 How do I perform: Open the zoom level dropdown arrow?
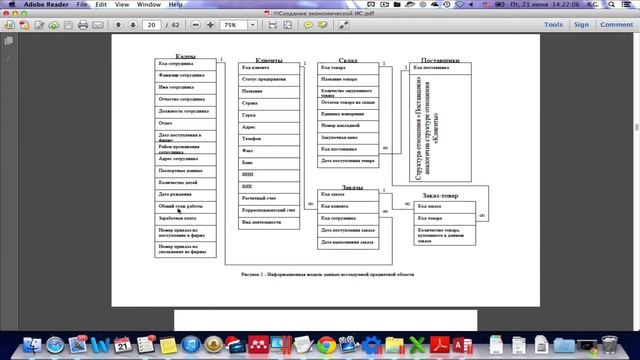pyautogui.click(x=253, y=25)
